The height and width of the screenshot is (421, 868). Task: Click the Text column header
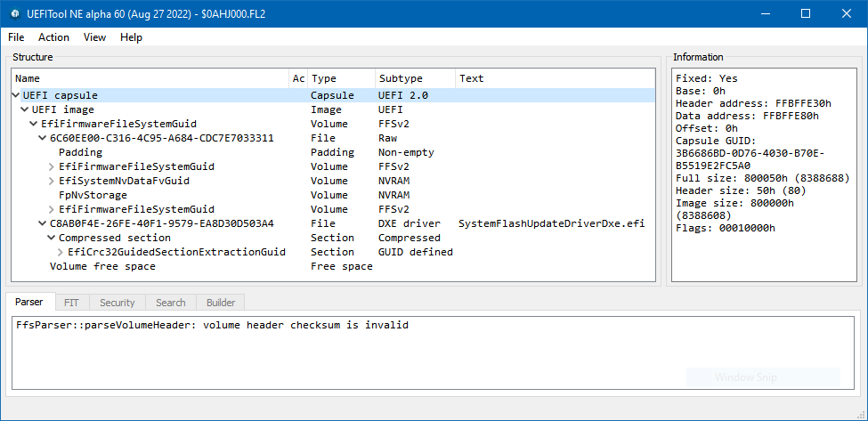tap(556, 78)
